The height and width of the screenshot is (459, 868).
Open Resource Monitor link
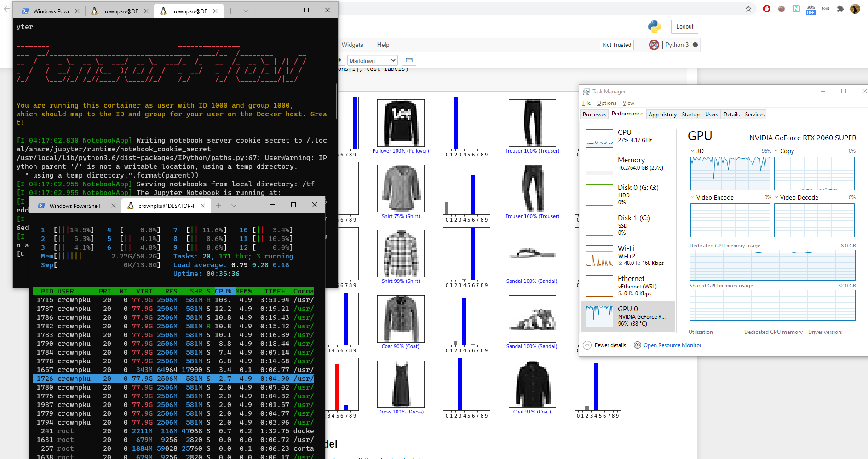point(672,345)
